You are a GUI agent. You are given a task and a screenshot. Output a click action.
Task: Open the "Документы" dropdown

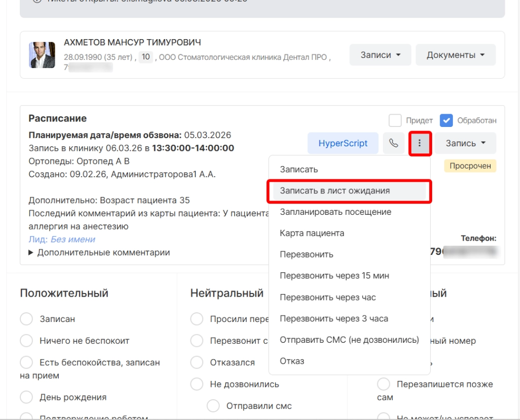tap(456, 55)
